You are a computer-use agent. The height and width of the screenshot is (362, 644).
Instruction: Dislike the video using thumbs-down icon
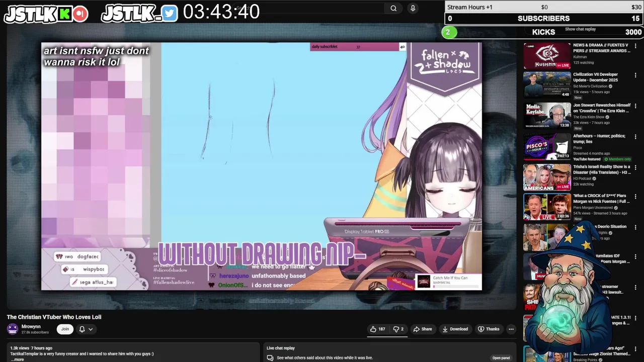click(398, 329)
